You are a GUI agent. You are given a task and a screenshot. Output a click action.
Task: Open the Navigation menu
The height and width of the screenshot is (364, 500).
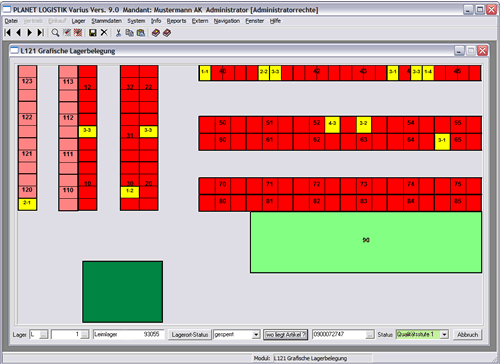pyautogui.click(x=227, y=21)
